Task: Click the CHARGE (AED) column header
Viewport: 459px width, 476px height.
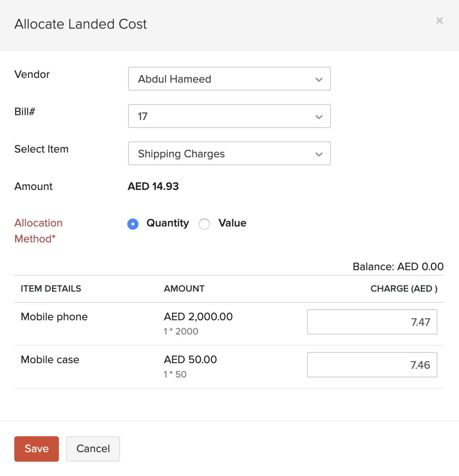Action: [x=403, y=289]
